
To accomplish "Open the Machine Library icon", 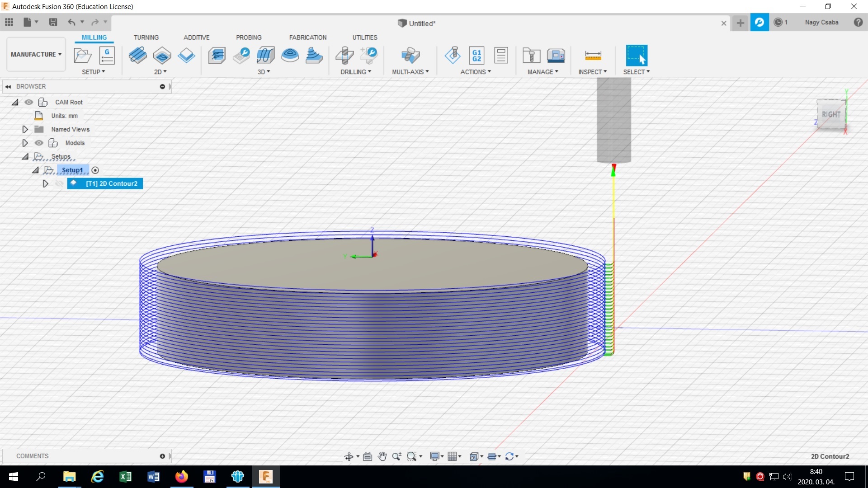I will point(556,56).
